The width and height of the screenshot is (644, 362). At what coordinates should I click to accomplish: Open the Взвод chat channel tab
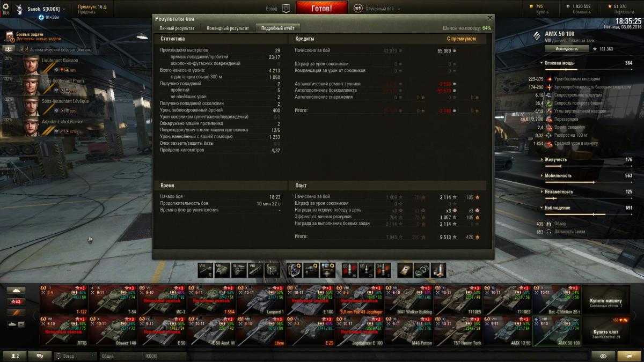pyautogui.click(x=75, y=356)
